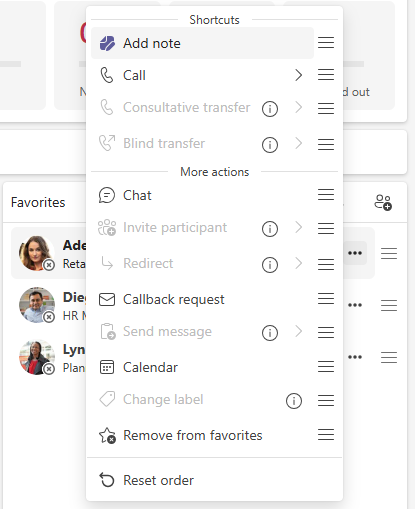Expand the Call submenu chevron
This screenshot has width=415, height=509.
pyautogui.click(x=299, y=75)
